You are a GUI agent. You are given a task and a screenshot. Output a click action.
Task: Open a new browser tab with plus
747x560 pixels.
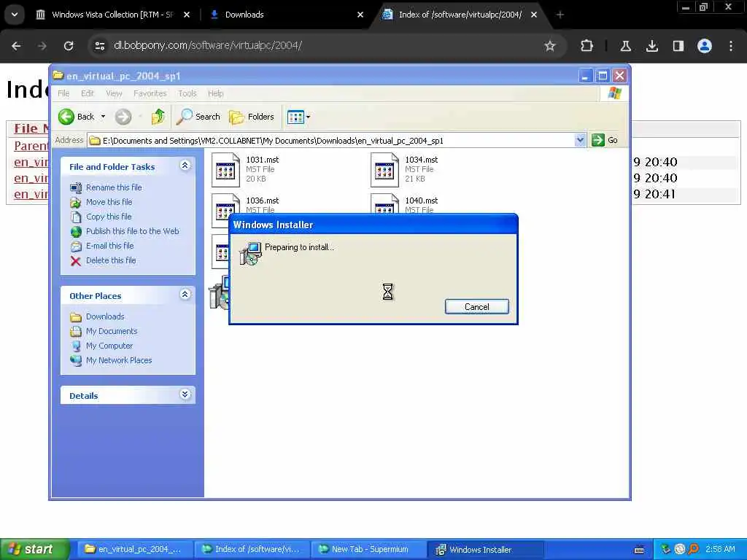pyautogui.click(x=560, y=15)
